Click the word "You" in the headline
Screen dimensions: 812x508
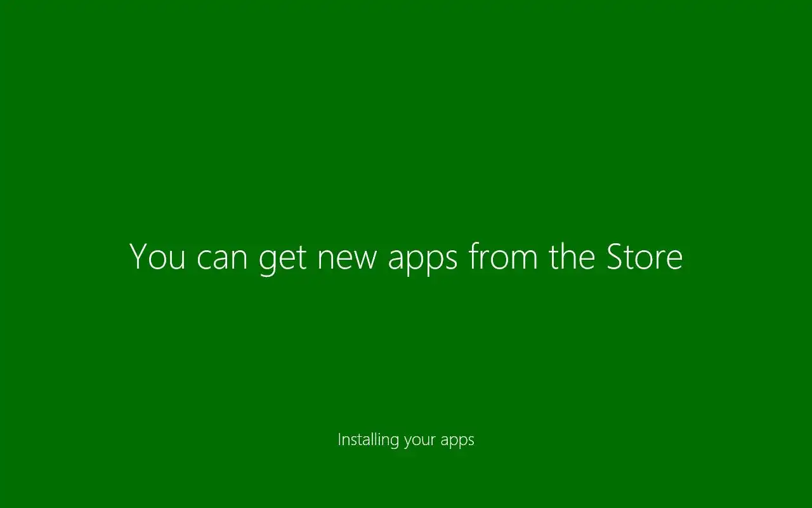coord(157,257)
